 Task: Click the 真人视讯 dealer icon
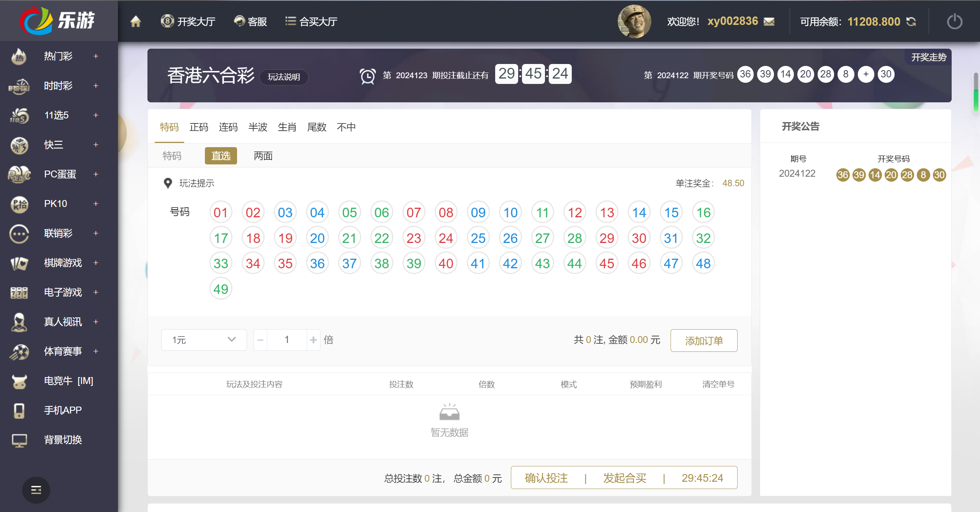point(19,322)
